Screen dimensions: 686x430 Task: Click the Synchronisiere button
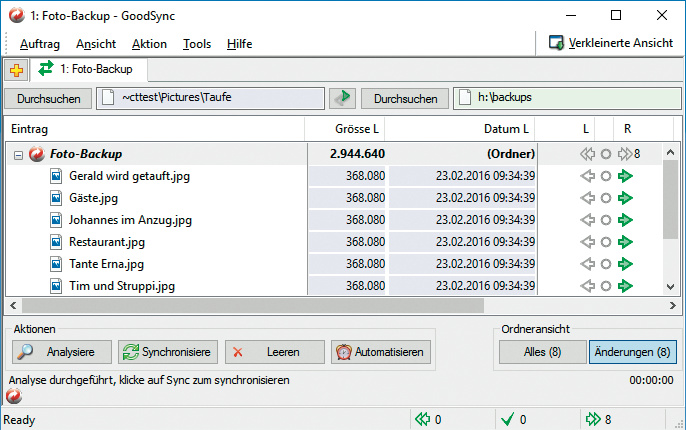[x=168, y=352]
